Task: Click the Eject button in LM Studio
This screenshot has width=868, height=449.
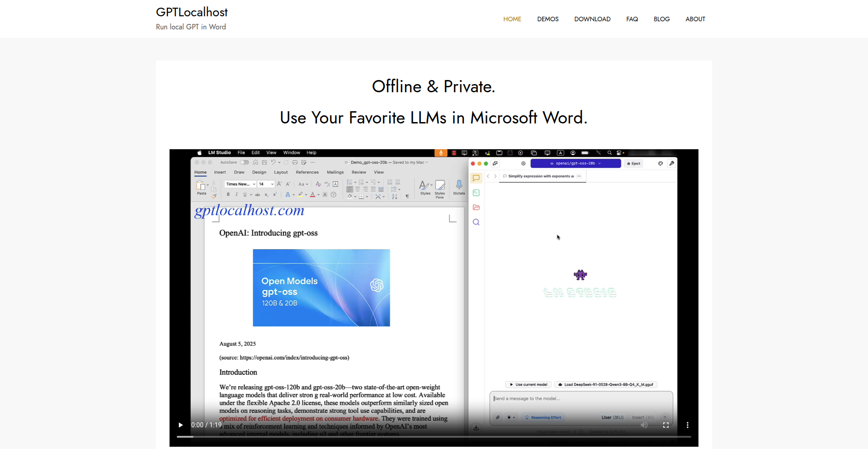Action: pos(634,163)
